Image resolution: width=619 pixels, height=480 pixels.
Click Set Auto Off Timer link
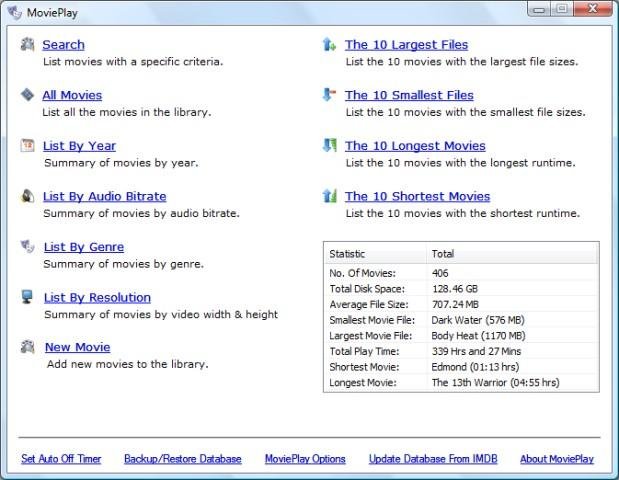61,459
